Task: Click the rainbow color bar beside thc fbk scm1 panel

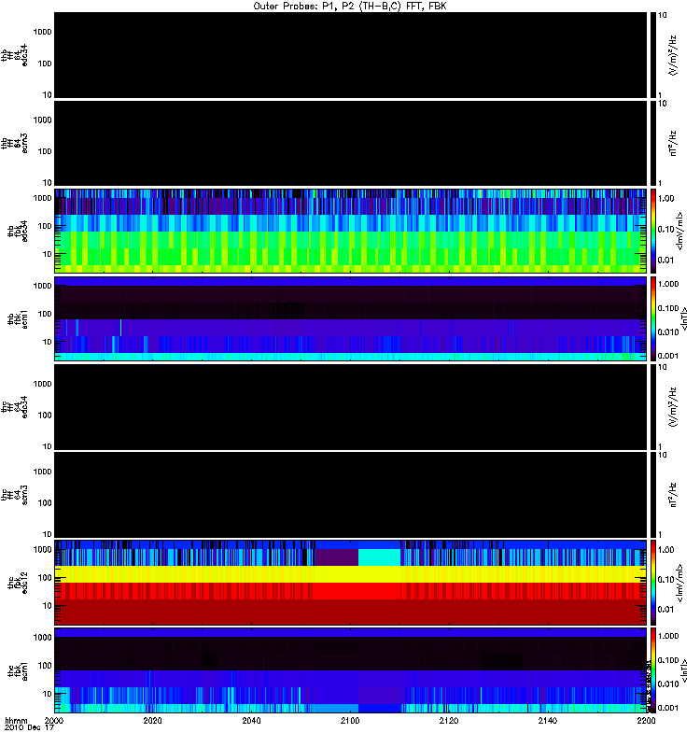Action: pyautogui.click(x=653, y=670)
